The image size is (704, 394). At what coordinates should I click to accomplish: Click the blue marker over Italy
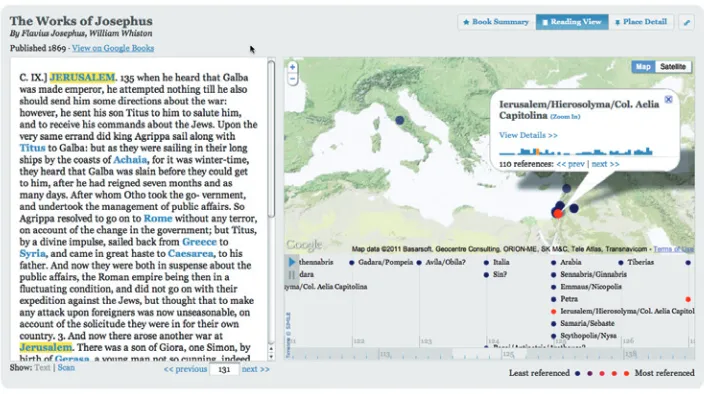pos(400,120)
